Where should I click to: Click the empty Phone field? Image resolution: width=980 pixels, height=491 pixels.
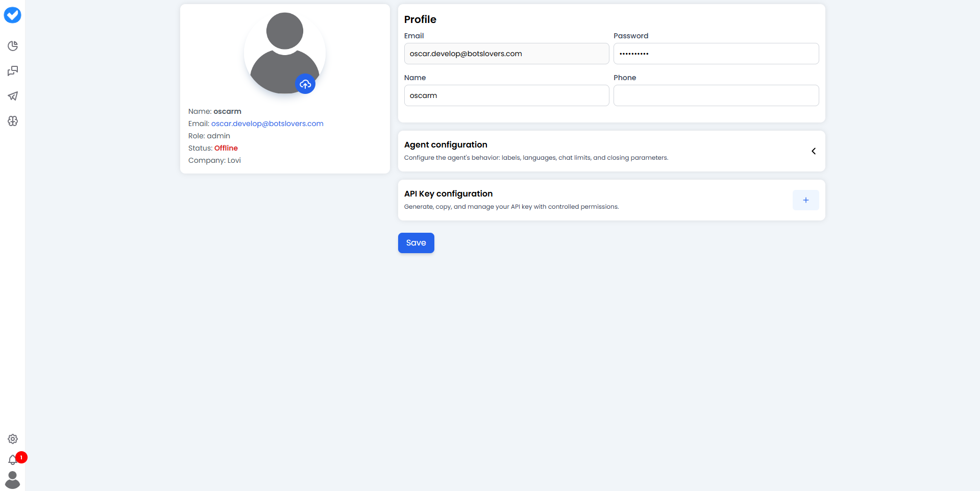(716, 95)
